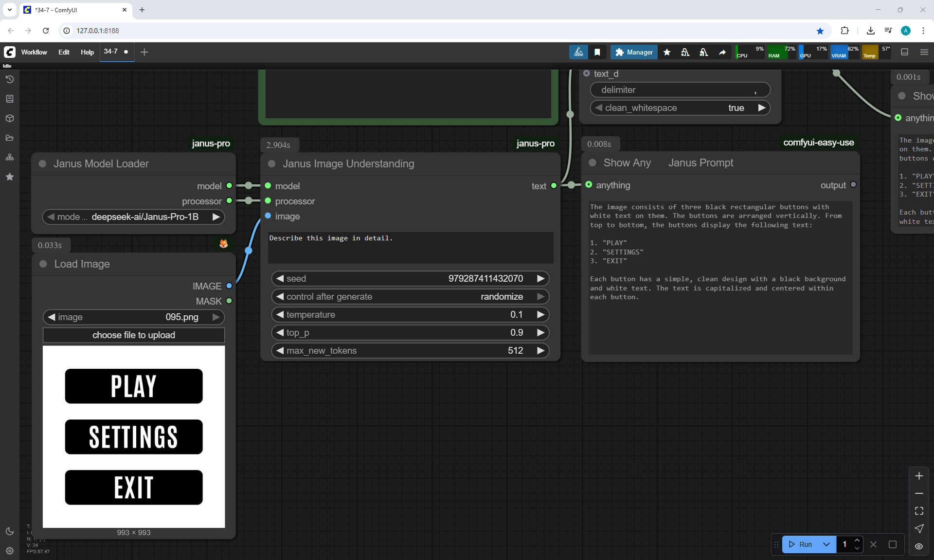Collapse Janus Model Loader node dot
Screen dimensions: 934x560
click(x=42, y=164)
